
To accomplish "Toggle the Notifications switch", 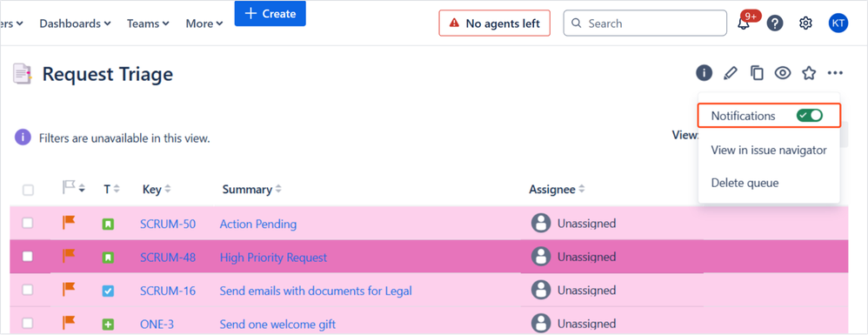I will [810, 116].
